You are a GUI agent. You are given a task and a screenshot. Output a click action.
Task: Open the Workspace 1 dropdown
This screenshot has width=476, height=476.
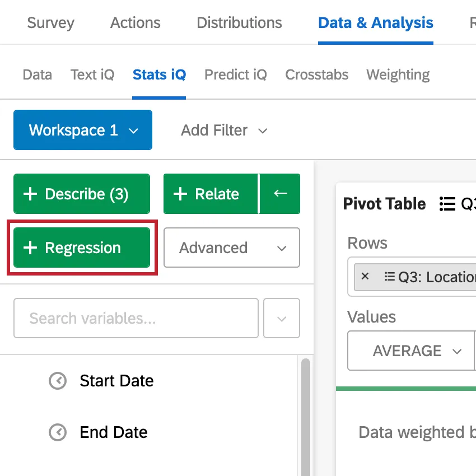point(82,130)
